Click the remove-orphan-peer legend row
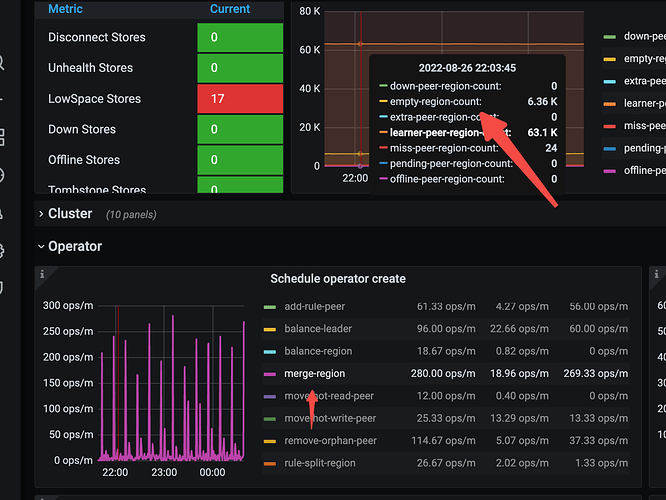This screenshot has width=666, height=500. (x=329, y=440)
